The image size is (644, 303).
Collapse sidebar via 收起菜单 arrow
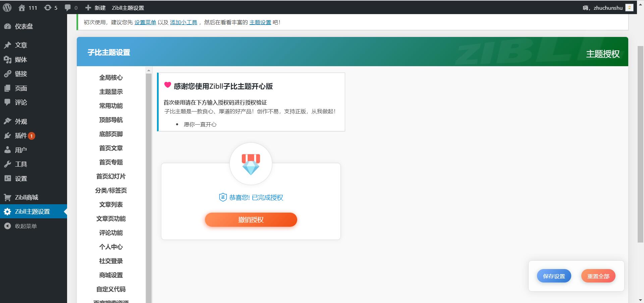coord(7,226)
